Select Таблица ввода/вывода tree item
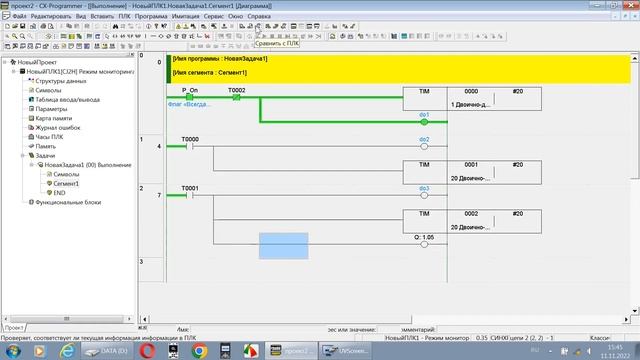Screen dimensions: 640x360 (x=67, y=100)
